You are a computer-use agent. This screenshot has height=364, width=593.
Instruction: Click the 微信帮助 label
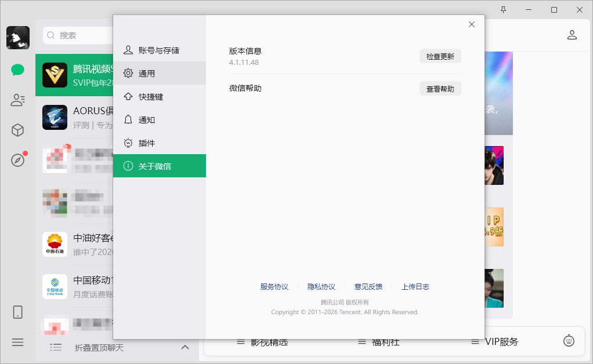click(245, 88)
